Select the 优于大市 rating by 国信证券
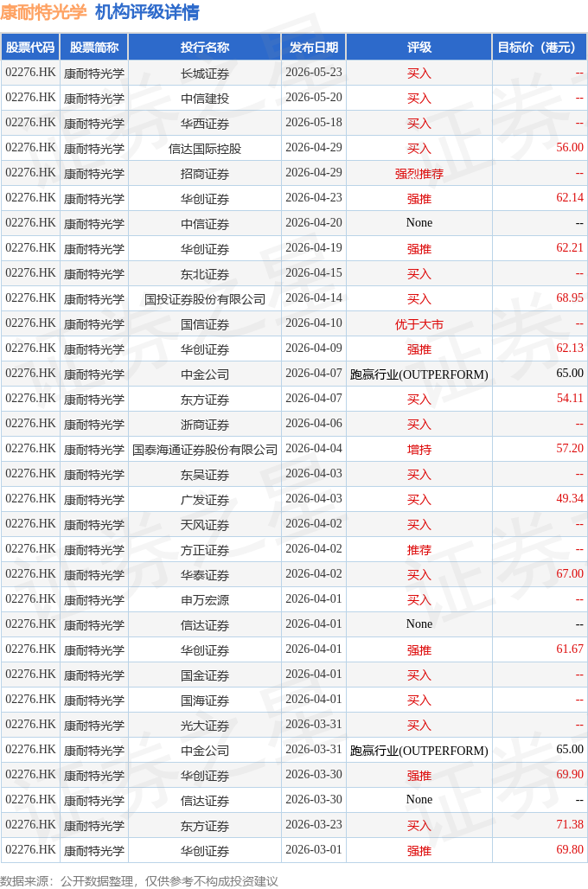Viewport: 588px width, 889px height. pyautogui.click(x=419, y=324)
